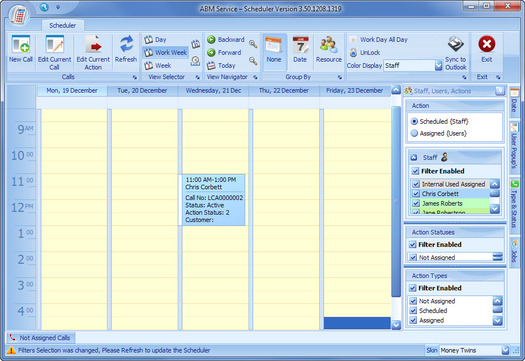Toggle Action Statuses Filter Enabled
Viewport: 525px width, 361px height.
[413, 244]
